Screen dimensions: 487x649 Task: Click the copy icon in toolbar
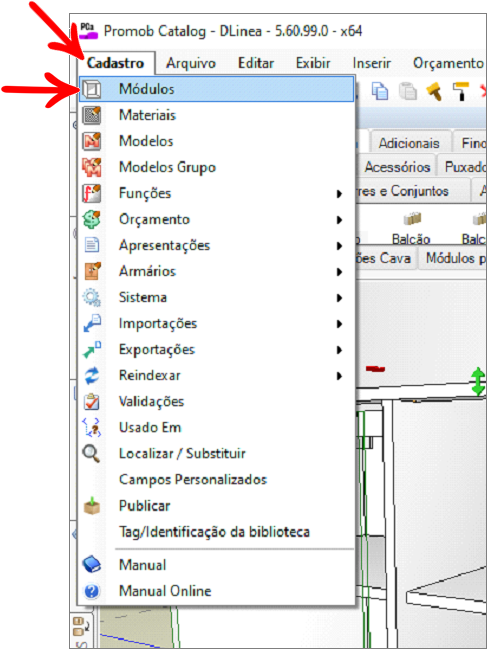click(379, 91)
